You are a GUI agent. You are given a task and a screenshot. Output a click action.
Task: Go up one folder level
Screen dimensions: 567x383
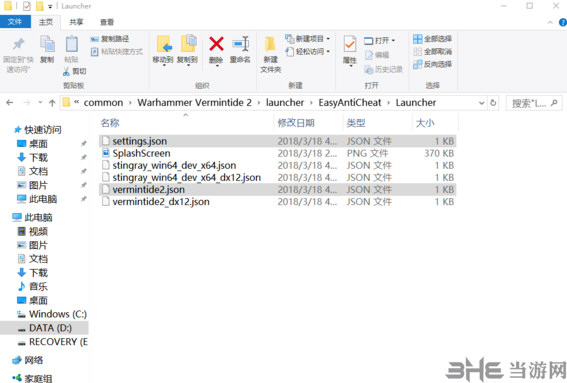[x=52, y=103]
